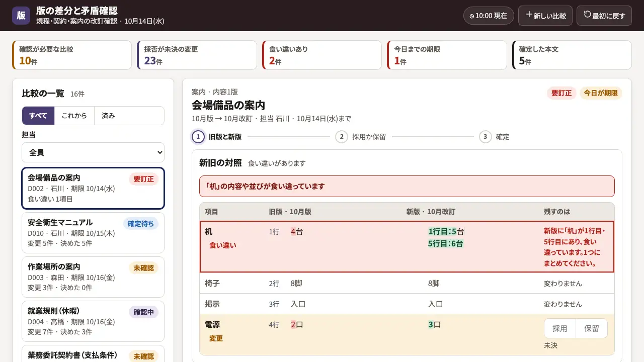
Task: Click the 椅子 row label
Action: pos(212,283)
